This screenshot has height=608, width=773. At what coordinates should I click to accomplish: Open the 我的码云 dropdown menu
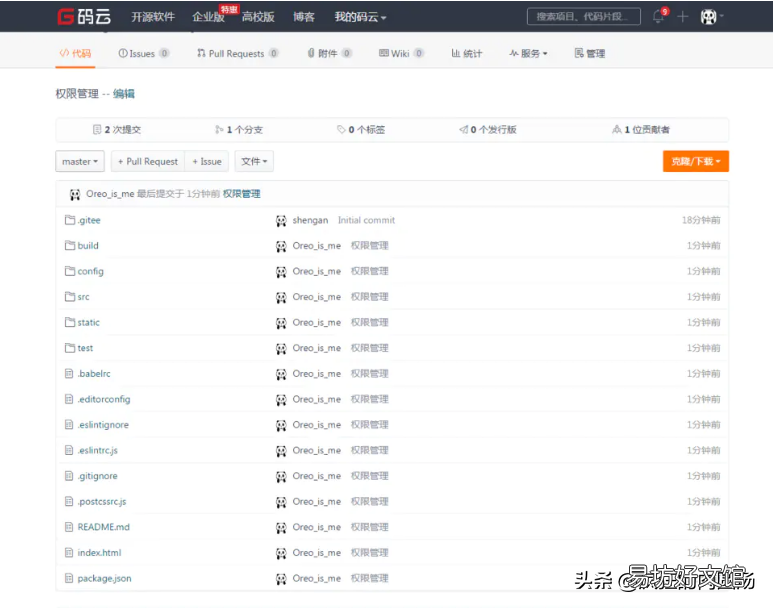pos(360,17)
